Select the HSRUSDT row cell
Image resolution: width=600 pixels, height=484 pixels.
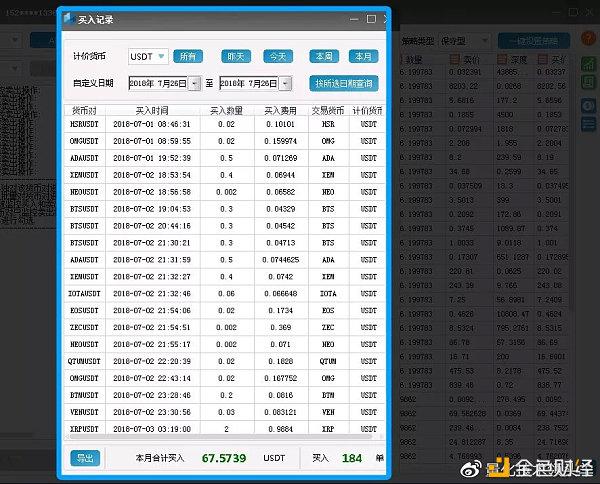84,124
